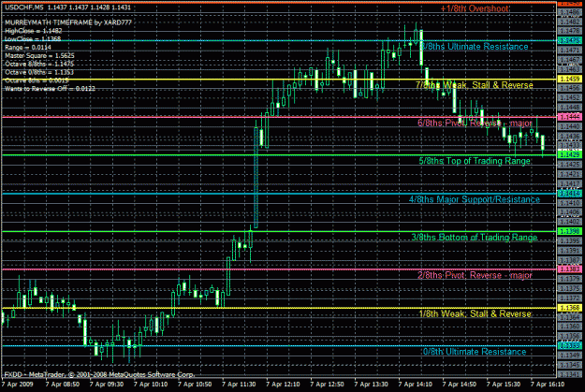
Task: Click the '+1/8th Overshoot' level label
Action: (475, 8)
